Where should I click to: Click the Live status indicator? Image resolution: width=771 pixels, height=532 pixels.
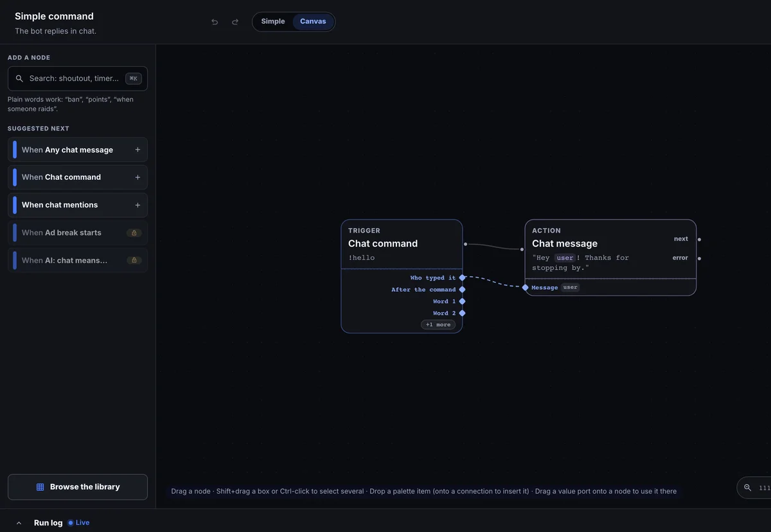pyautogui.click(x=79, y=523)
